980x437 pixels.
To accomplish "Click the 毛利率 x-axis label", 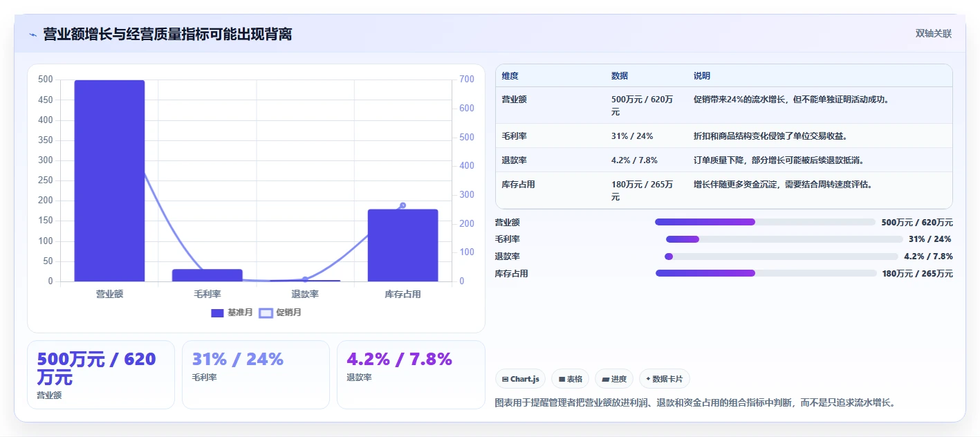I will coord(207,295).
